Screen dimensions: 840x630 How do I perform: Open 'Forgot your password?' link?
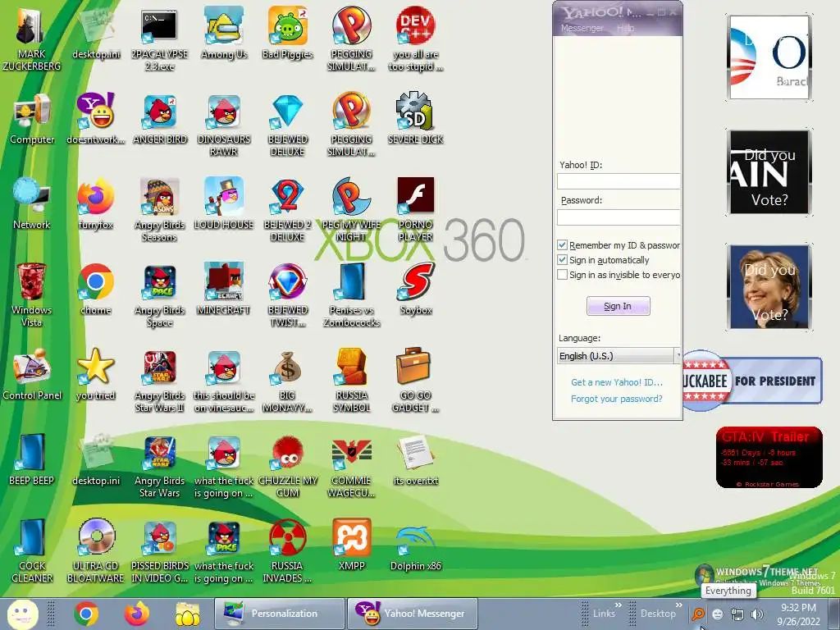pyautogui.click(x=617, y=399)
